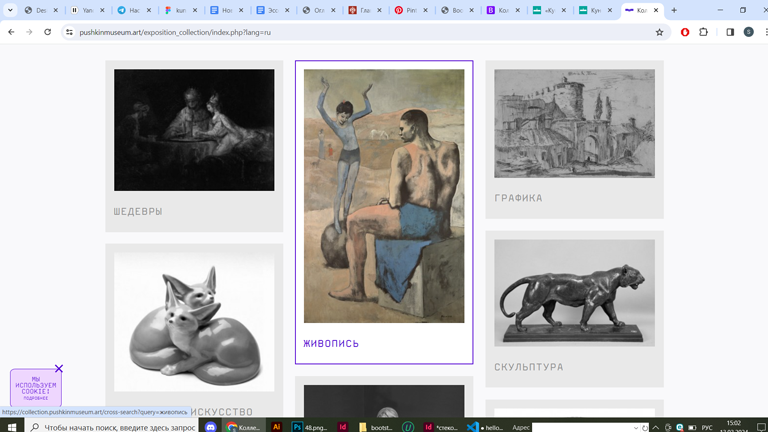Open the Rembrandt masterpiece thumbnail
This screenshot has width=768, height=432.
pos(194,130)
